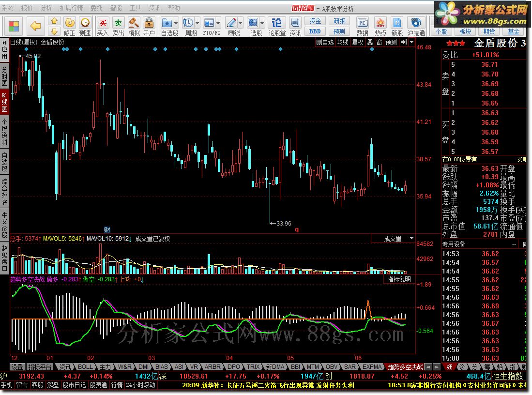
Task: Click the 周期 period clock icon
Action: [188, 23]
